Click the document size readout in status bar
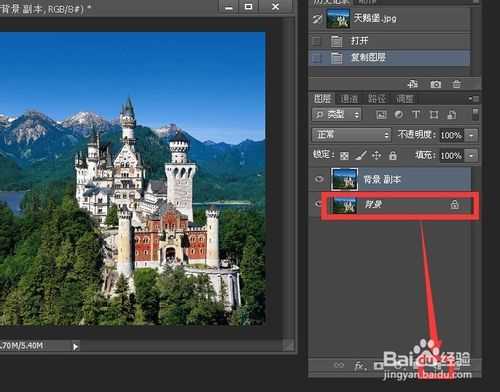The height and width of the screenshot is (392, 500). 22,346
